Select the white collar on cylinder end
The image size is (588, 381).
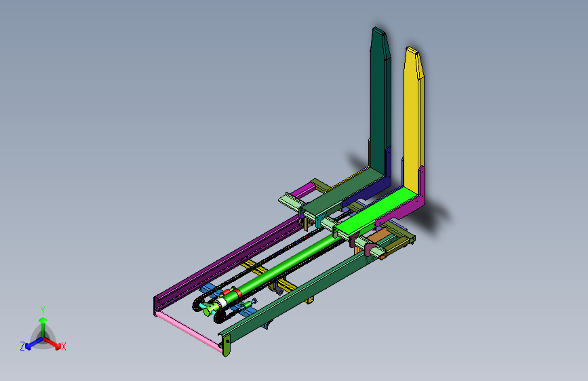tap(222, 301)
